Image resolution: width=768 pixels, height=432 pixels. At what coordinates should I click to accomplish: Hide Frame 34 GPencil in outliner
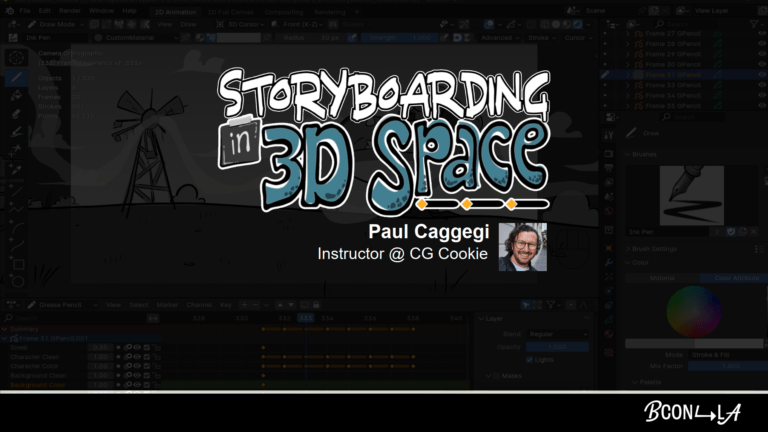coord(762,96)
